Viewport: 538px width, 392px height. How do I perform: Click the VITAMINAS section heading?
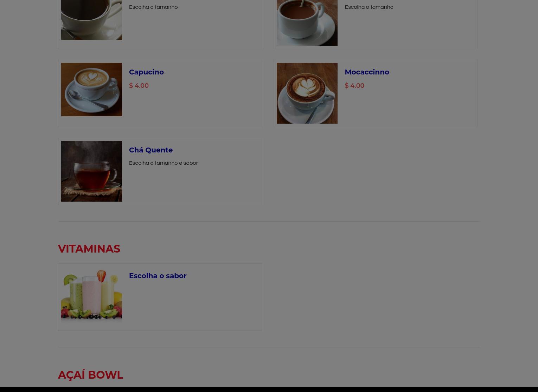(89, 249)
